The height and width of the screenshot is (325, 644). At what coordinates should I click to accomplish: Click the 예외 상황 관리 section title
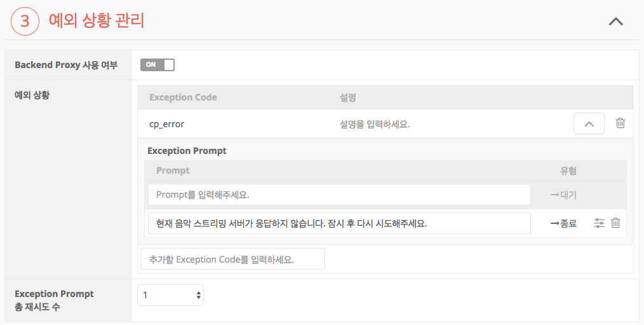click(97, 21)
